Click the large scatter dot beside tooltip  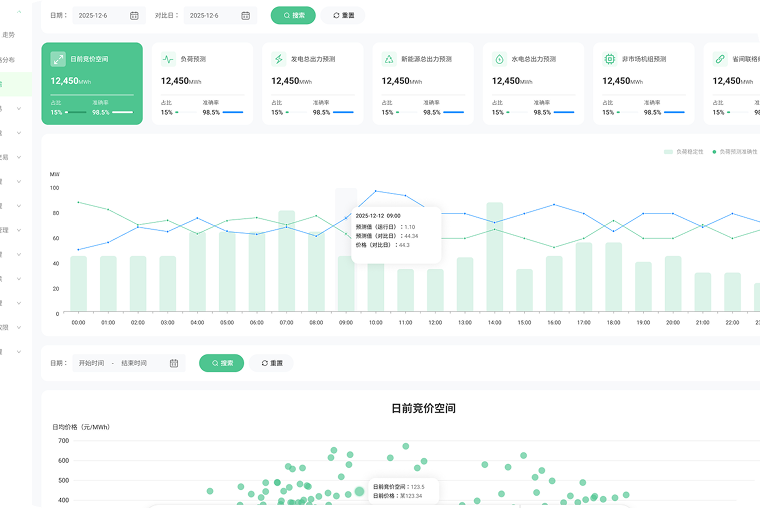pyautogui.click(x=359, y=492)
